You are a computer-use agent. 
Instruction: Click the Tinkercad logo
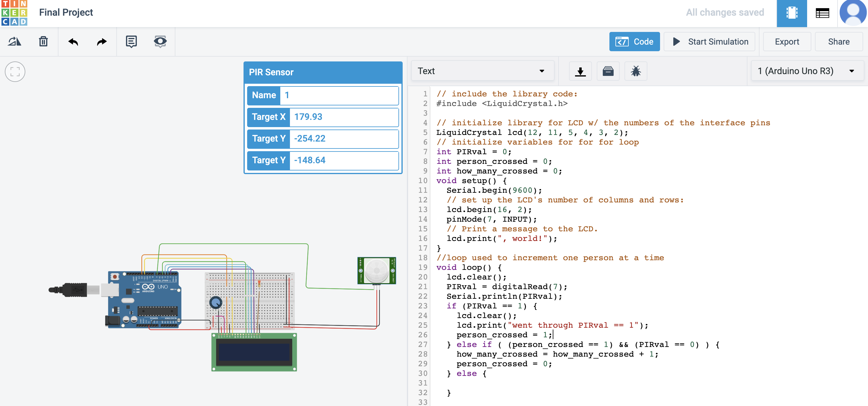[14, 13]
